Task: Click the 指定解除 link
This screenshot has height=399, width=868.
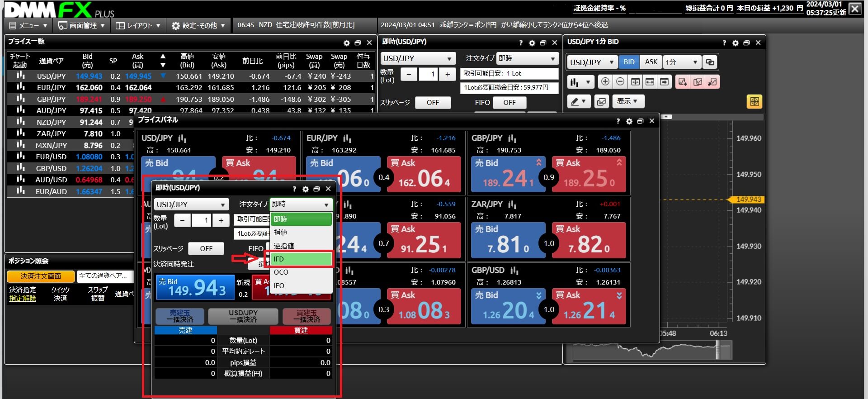Action: [23, 299]
